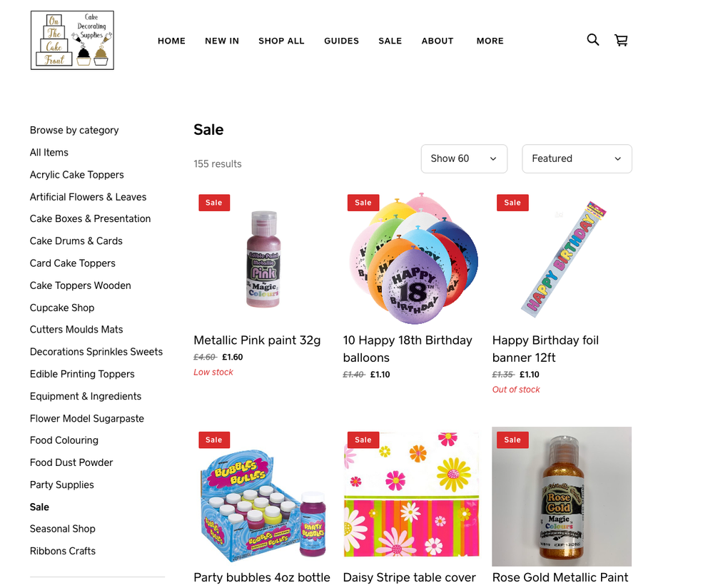713x588 pixels.
Task: Browse the Acrylic Cake Toppers category
Action: [77, 175]
